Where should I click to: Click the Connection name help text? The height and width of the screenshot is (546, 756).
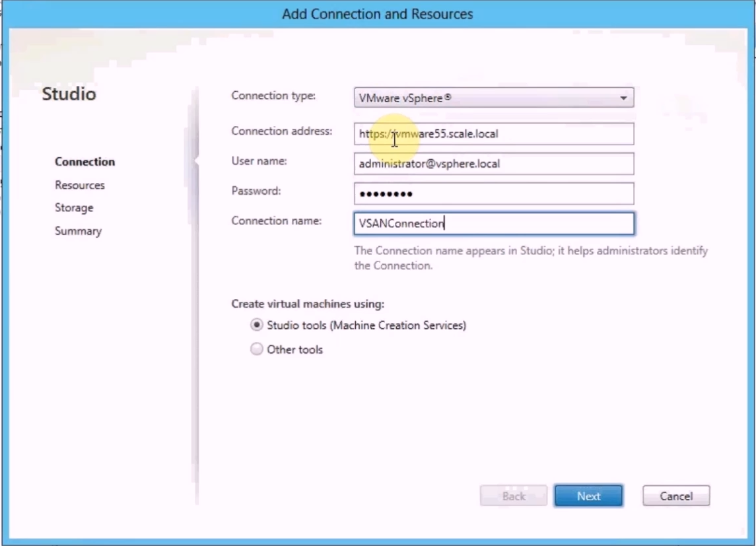point(530,258)
